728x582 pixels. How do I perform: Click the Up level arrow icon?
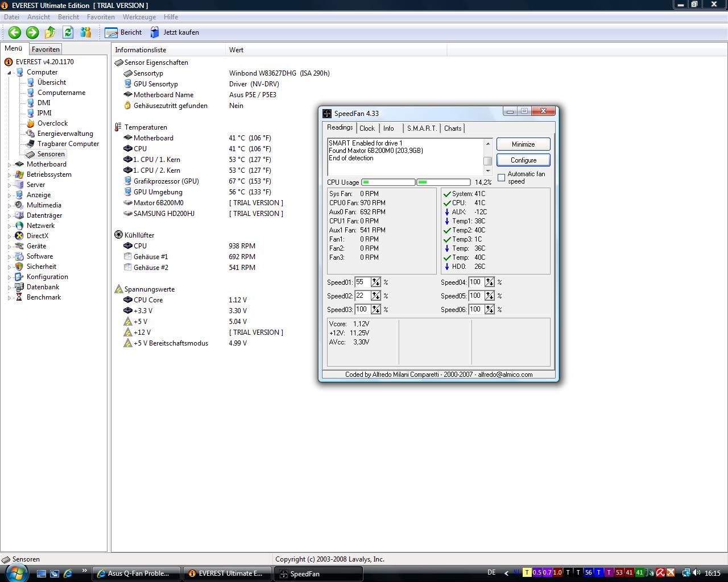[50, 32]
